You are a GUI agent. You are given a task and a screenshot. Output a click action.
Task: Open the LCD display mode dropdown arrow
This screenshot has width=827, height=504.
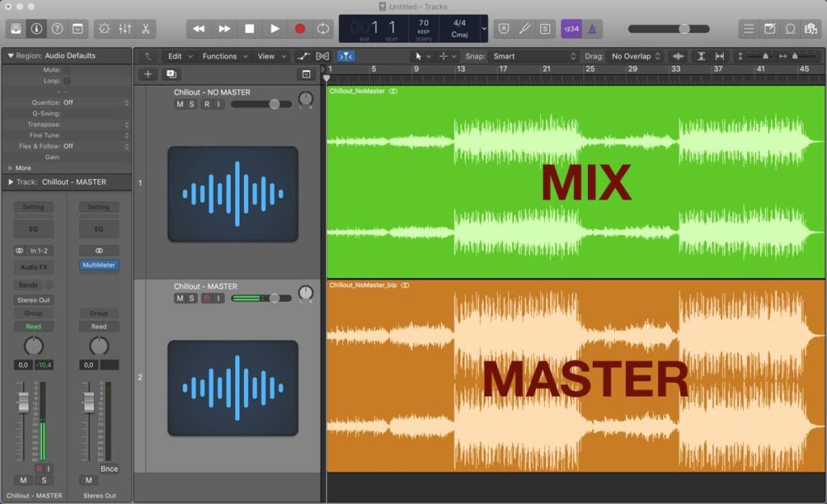(x=484, y=29)
